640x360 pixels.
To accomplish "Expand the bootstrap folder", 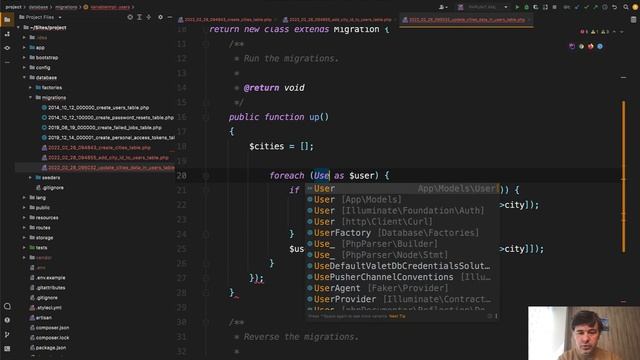I will click(x=24, y=58).
